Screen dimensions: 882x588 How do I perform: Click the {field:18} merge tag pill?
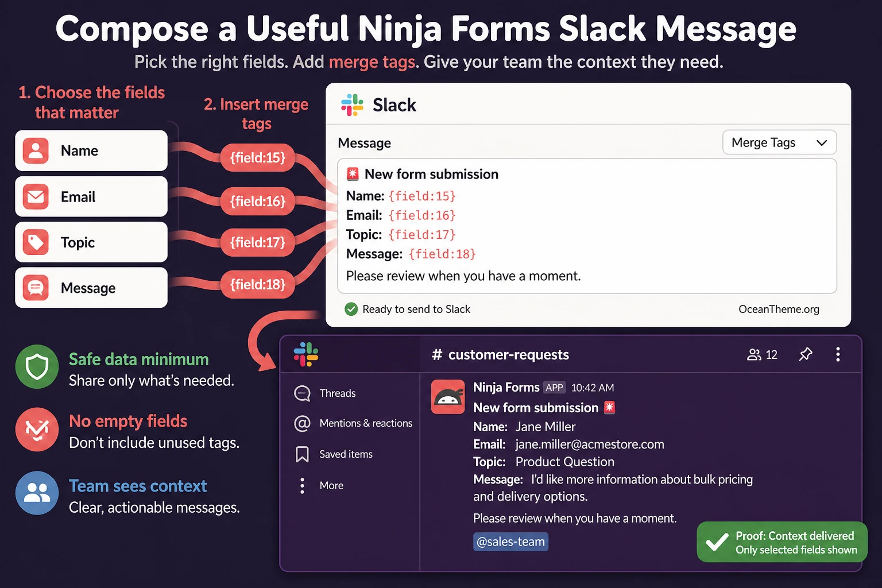pos(258,284)
